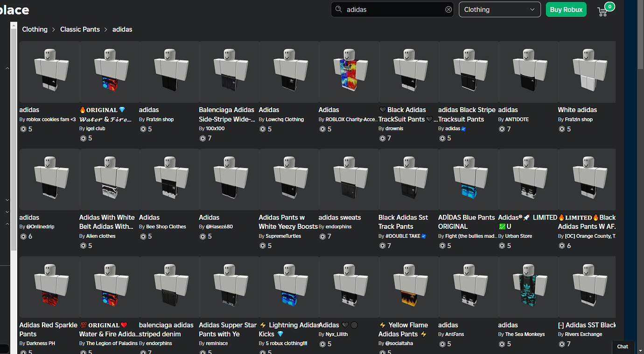The image size is (644, 354).
Task: Open creator Darkness PH
Action: pos(41,344)
